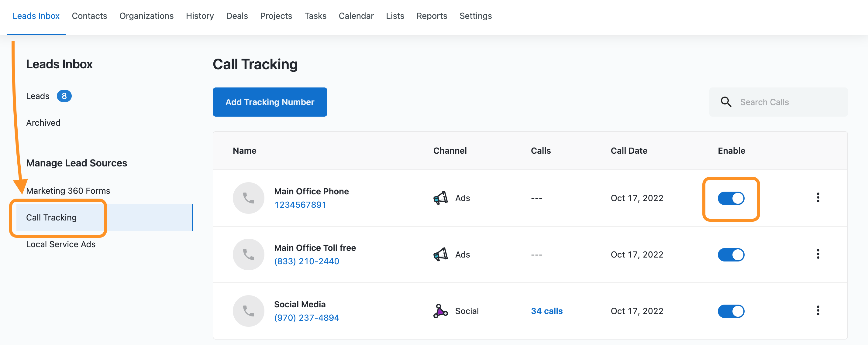The height and width of the screenshot is (345, 868).
Task: Click the Ads megaphone icon for Toll free row
Action: click(x=440, y=254)
